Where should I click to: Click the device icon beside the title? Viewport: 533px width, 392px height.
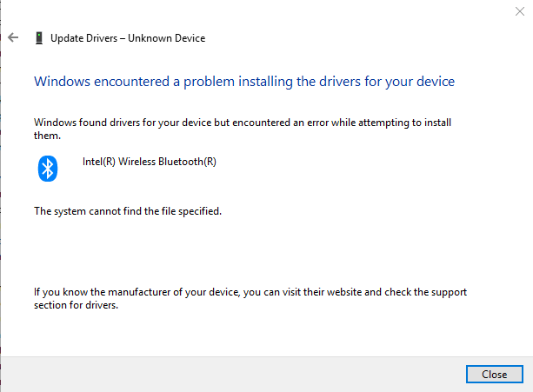[x=38, y=38]
